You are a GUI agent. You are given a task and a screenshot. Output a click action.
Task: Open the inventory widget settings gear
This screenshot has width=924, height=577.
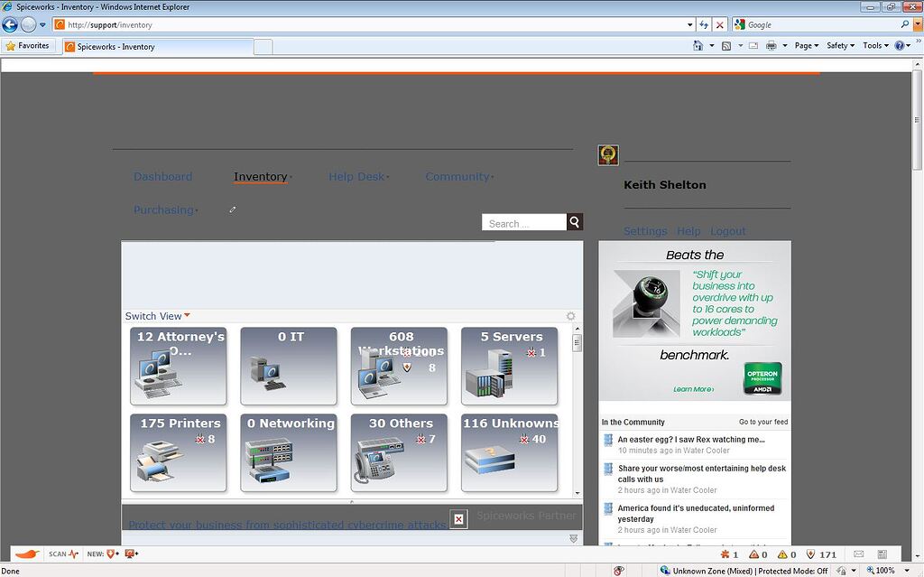coord(569,316)
